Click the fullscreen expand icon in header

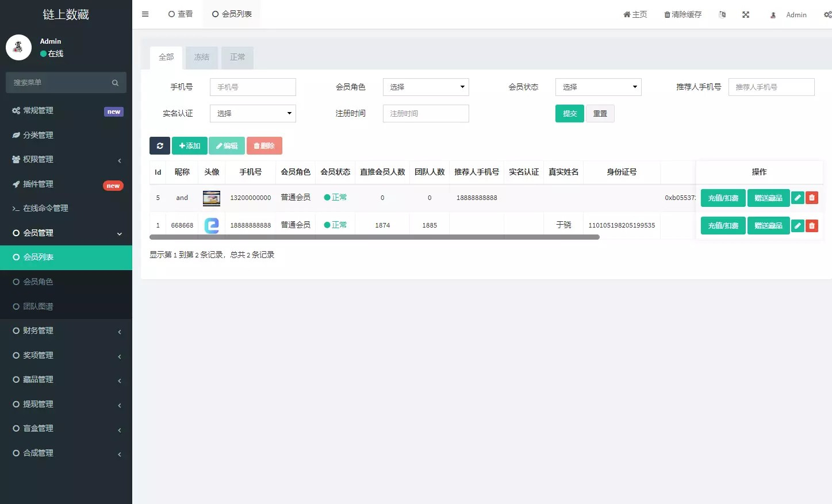click(x=746, y=15)
